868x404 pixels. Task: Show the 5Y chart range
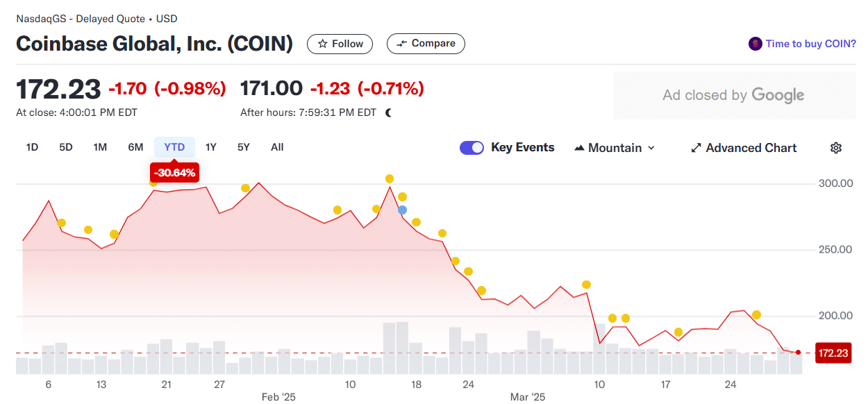point(243,147)
